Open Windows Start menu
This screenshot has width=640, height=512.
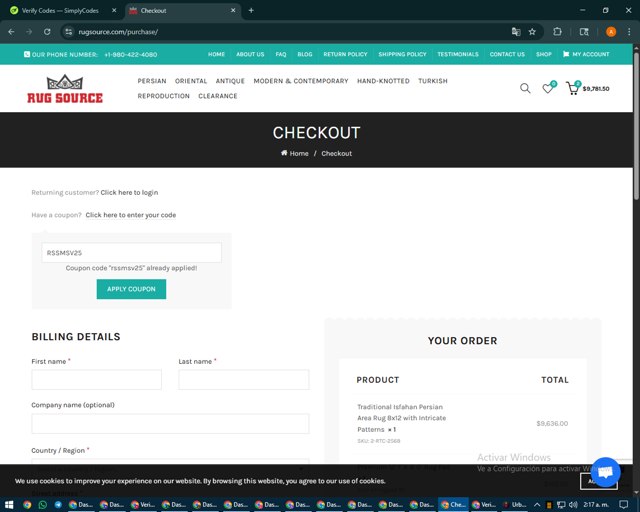(x=9, y=505)
